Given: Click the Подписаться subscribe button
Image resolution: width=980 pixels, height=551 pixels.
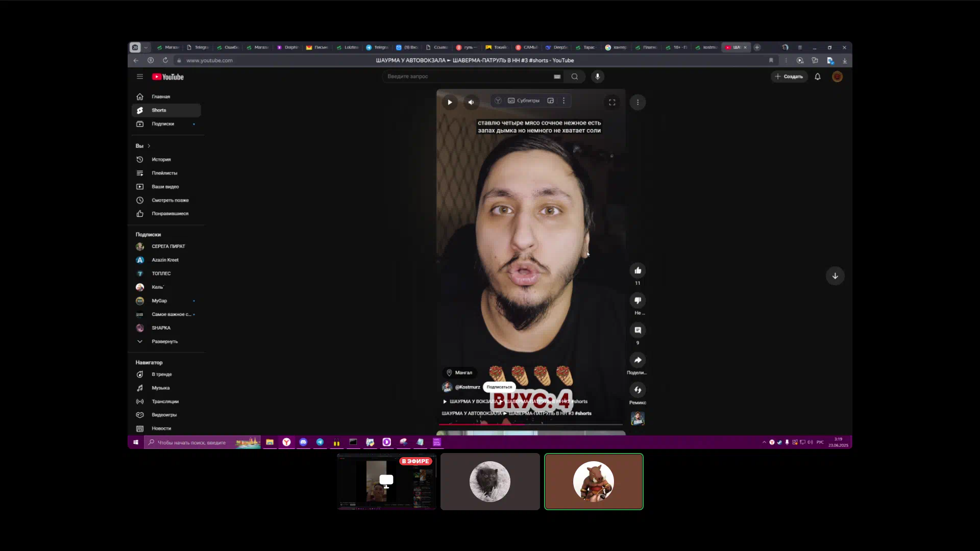Looking at the screenshot, I should point(499,387).
